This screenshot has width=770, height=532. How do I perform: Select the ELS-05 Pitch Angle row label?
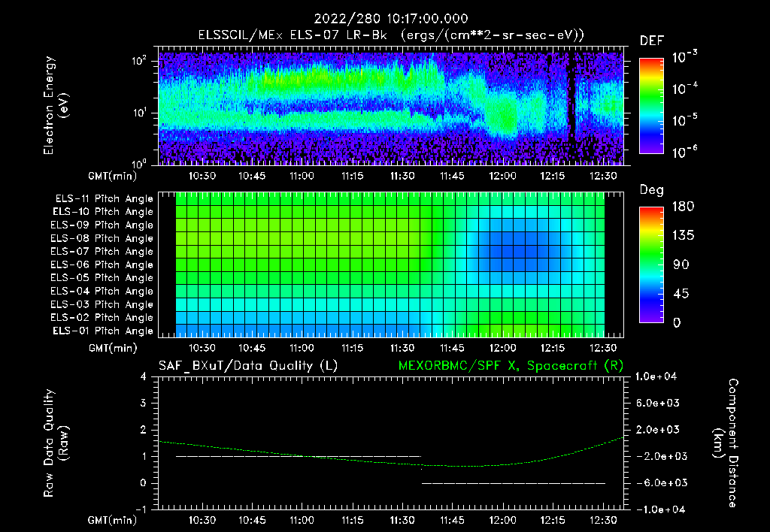click(102, 278)
